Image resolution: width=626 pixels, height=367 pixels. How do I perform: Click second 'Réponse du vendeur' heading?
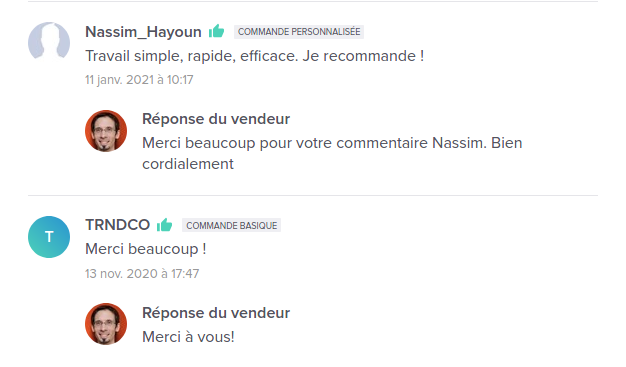tap(216, 313)
